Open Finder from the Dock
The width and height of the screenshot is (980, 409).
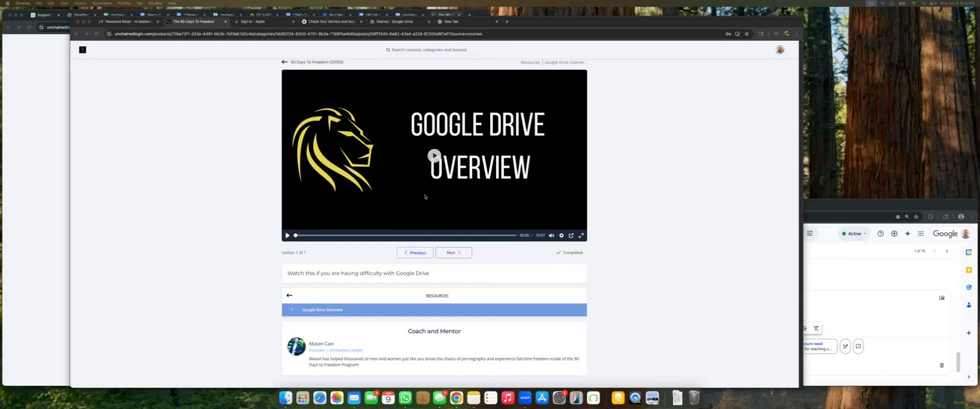tap(285, 398)
